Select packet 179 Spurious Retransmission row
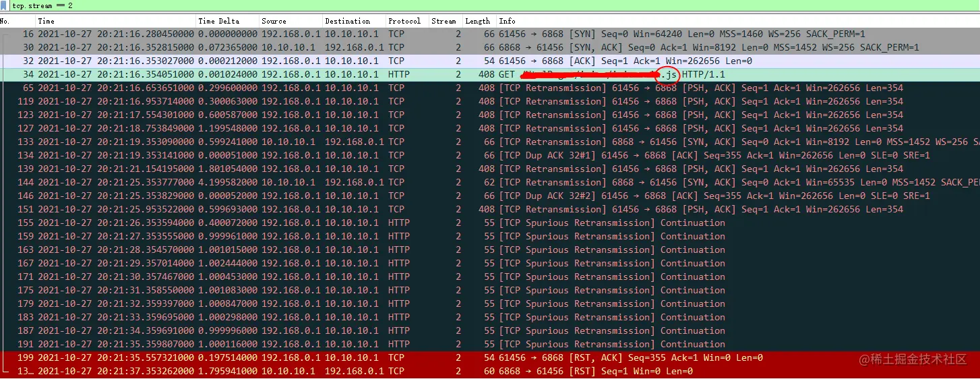 [490, 304]
